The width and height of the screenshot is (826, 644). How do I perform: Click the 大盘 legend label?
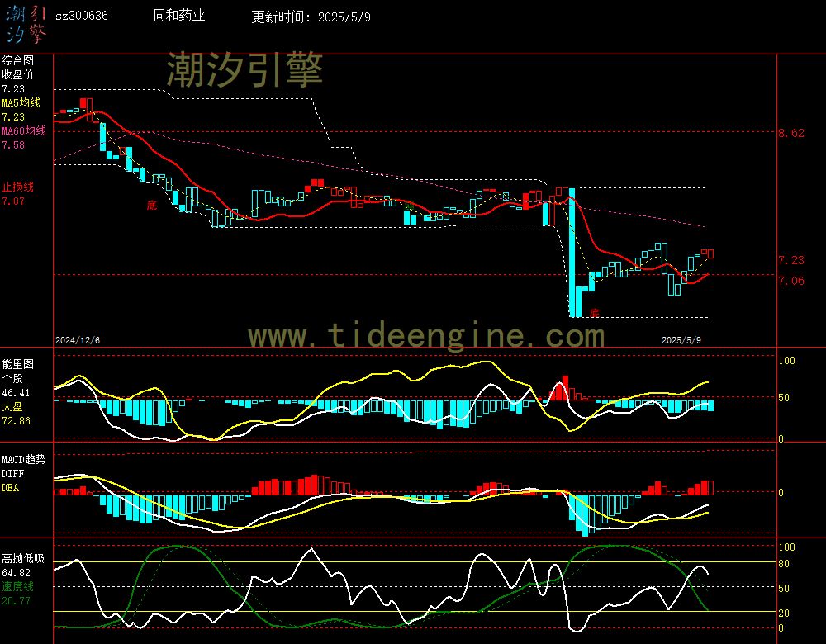click(x=12, y=406)
